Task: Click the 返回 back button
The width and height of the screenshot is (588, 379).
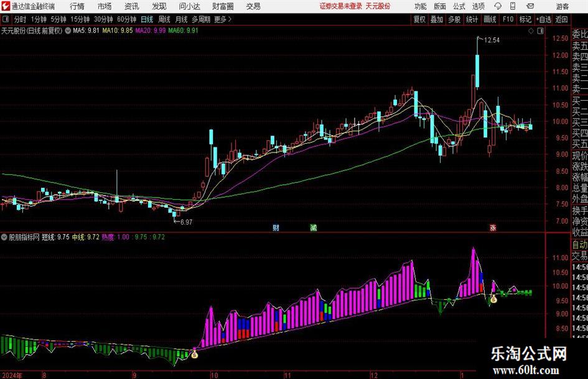Action: pos(561,19)
